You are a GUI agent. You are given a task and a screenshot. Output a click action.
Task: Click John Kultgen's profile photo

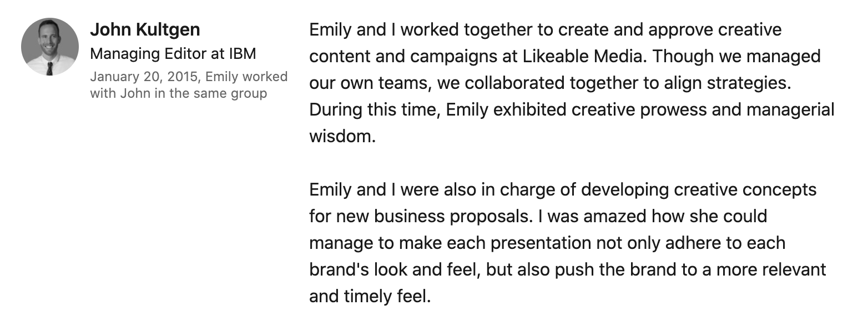coord(49,47)
